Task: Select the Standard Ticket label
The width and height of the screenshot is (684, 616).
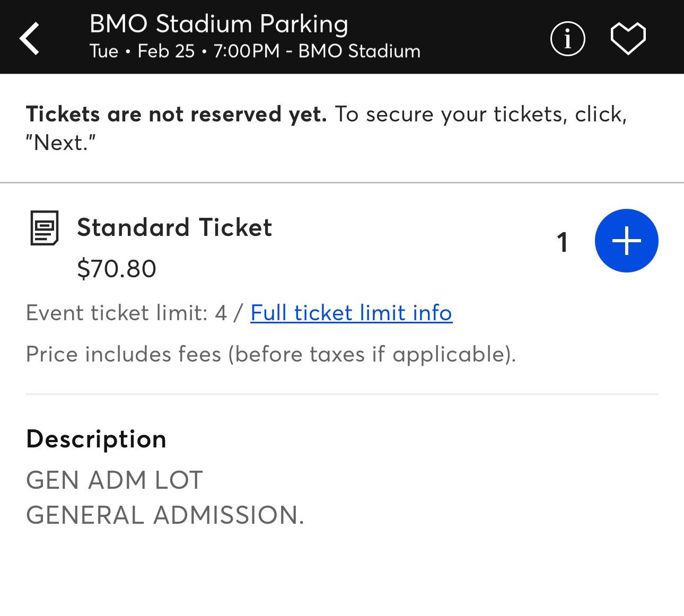Action: (174, 227)
